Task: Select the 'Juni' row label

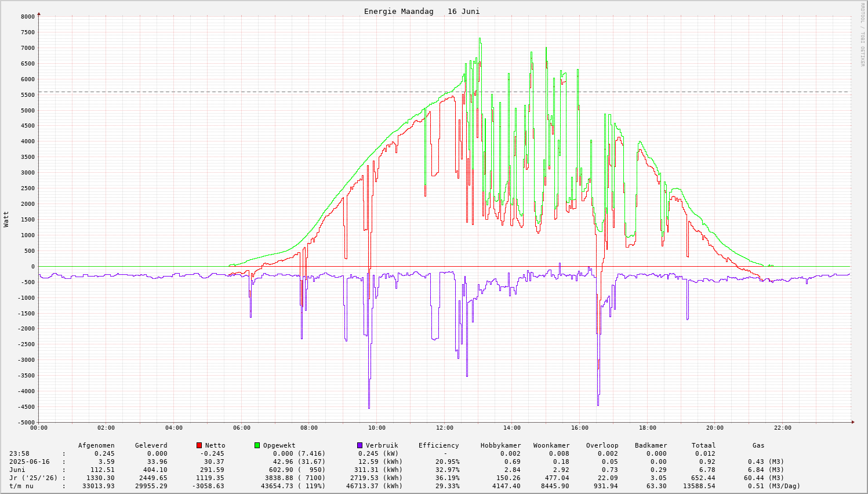Action: (17, 470)
